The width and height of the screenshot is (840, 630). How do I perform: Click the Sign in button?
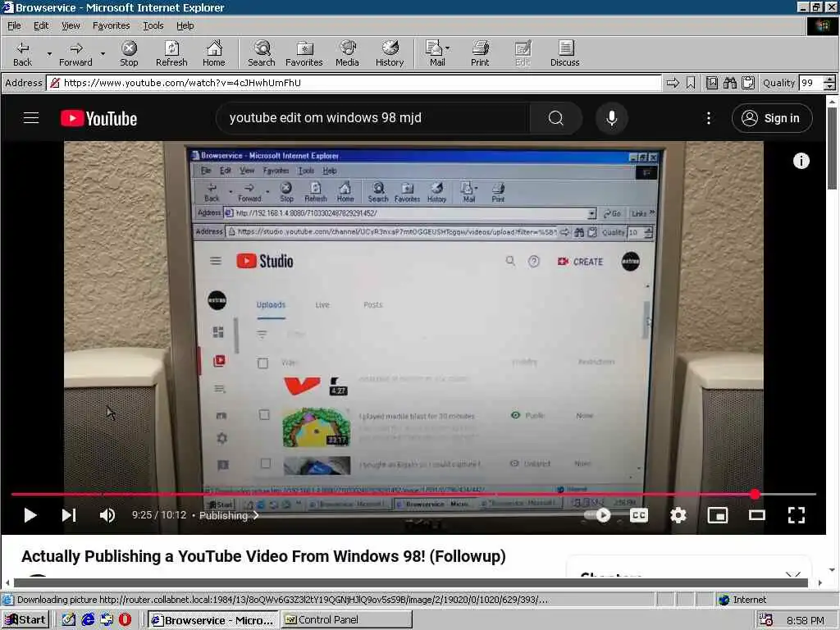(x=772, y=118)
